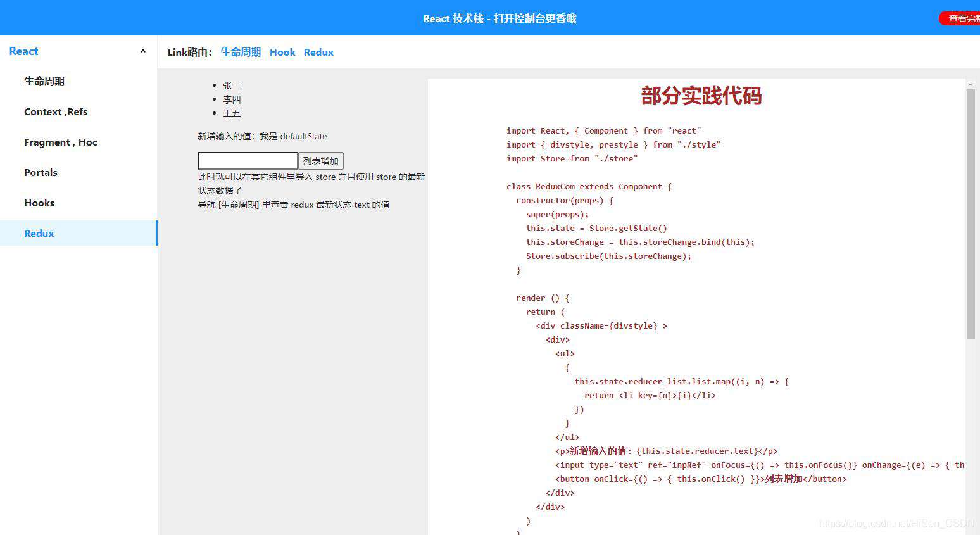Image resolution: width=980 pixels, height=535 pixels.
Task: Follow the 生命周期 route link
Action: click(x=241, y=52)
